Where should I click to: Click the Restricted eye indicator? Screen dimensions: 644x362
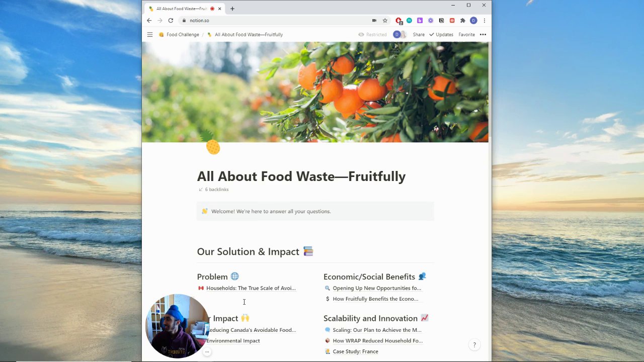point(372,35)
